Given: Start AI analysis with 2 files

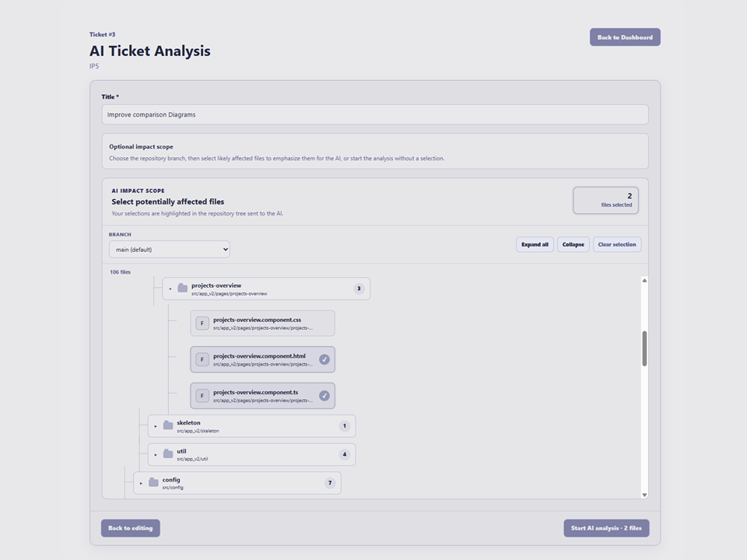Looking at the screenshot, I should [x=606, y=528].
